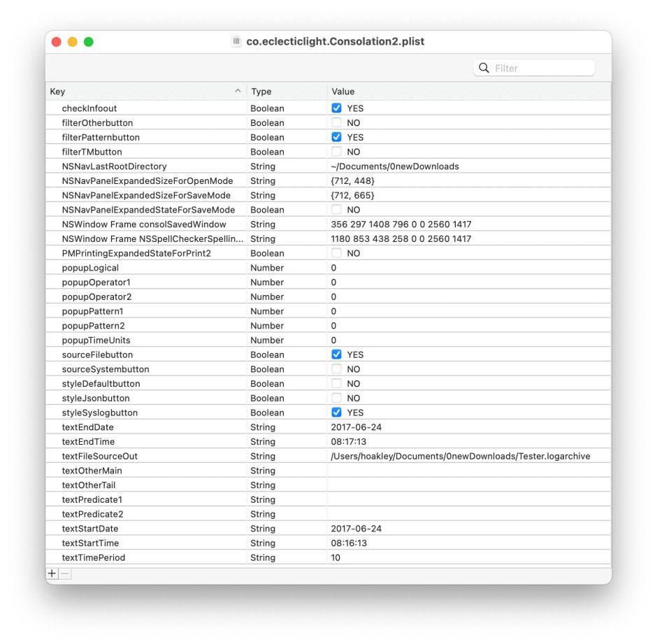Click the sort chevron on the Key column
Image resolution: width=657 pixels, height=644 pixels.
pos(238,91)
